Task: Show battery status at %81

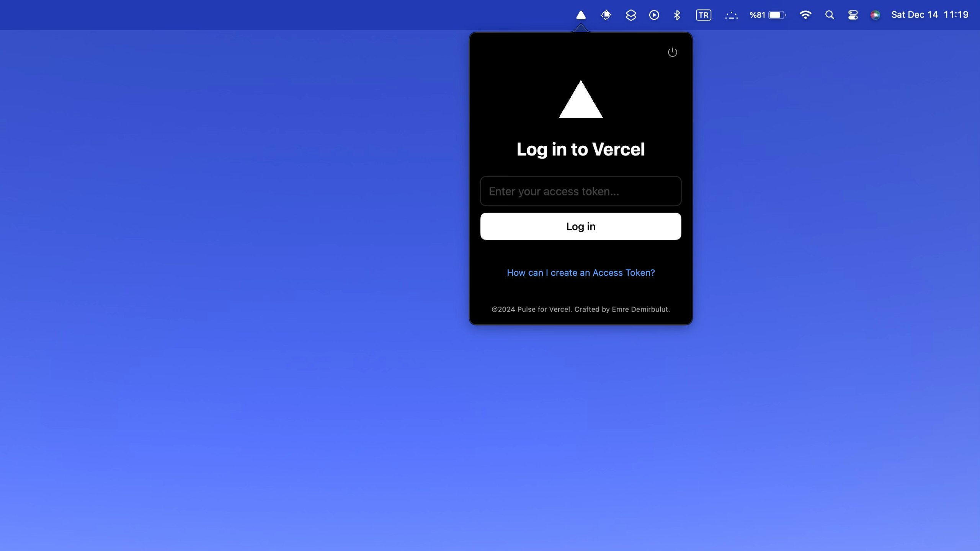Action: (x=768, y=15)
